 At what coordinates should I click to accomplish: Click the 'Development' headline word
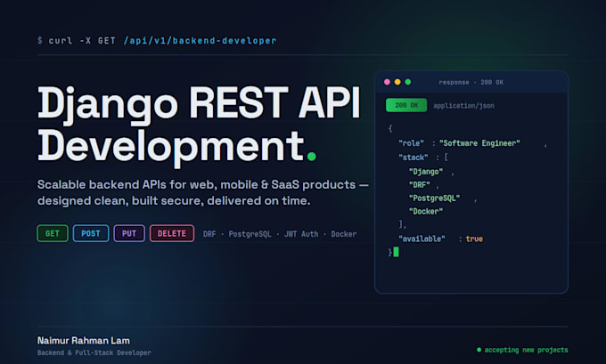click(x=171, y=147)
